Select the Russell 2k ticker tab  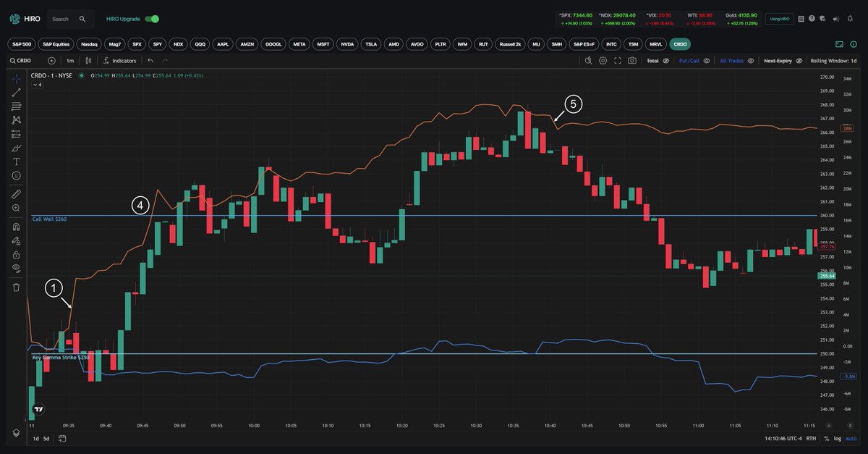tap(510, 44)
